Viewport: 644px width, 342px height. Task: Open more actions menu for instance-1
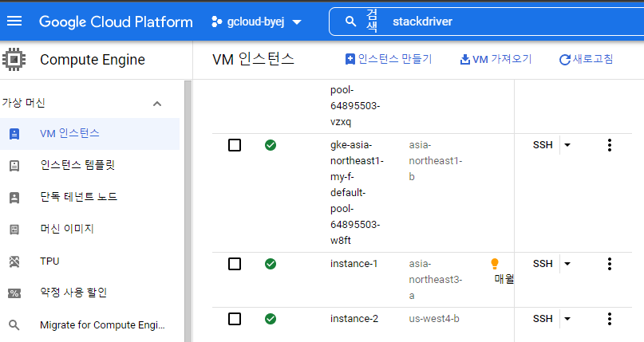[610, 264]
